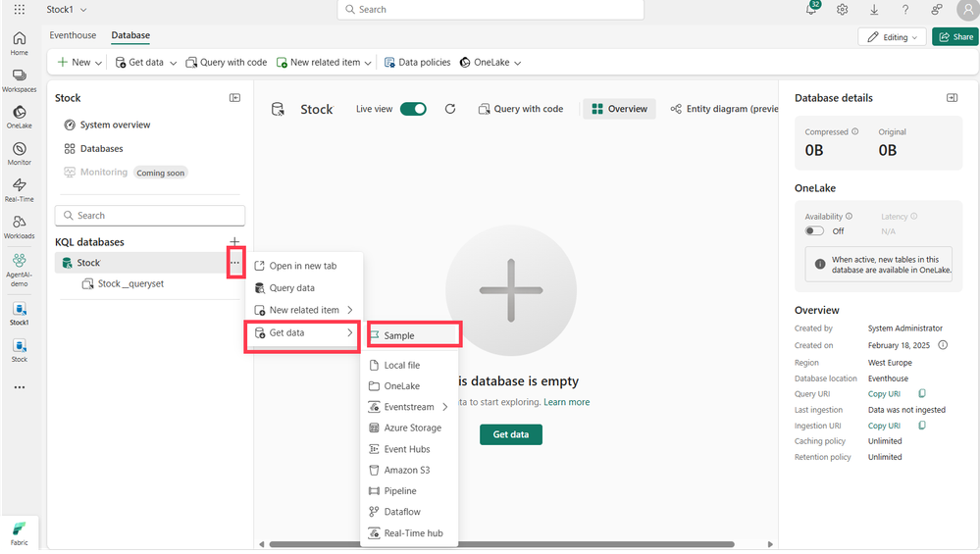This screenshot has width=980, height=554.
Task: Refresh the database view
Action: point(450,109)
